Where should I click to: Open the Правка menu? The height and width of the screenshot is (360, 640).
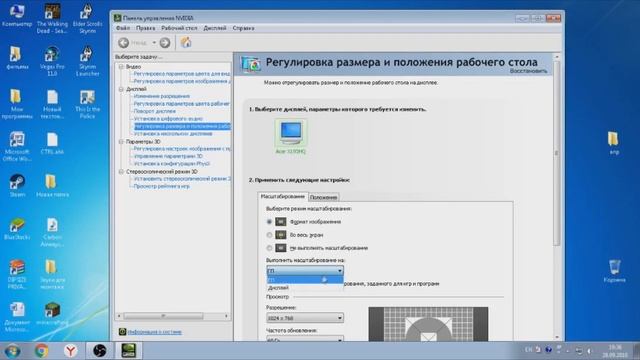coord(146,28)
